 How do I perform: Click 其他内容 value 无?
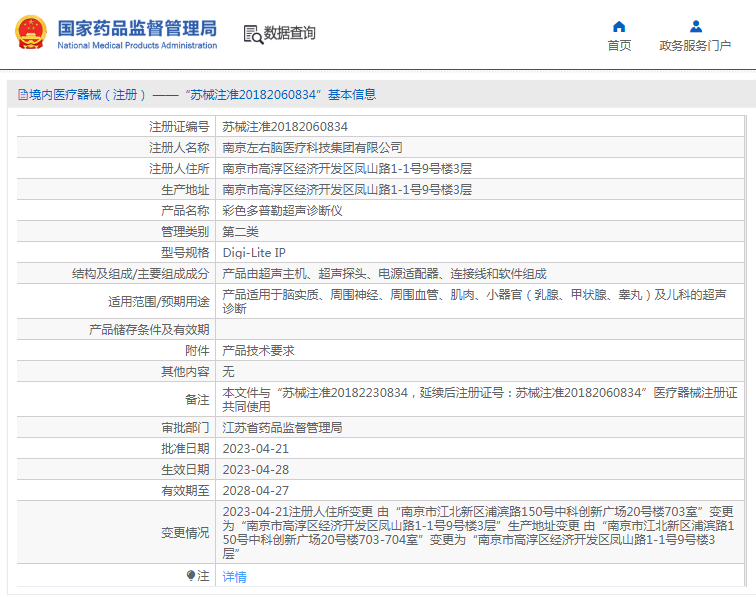(x=228, y=372)
